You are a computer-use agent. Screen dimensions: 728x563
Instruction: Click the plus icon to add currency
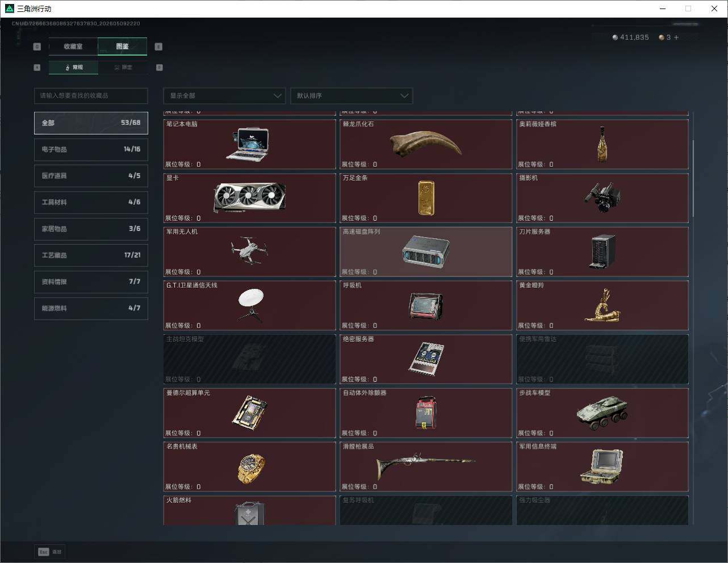pos(676,37)
